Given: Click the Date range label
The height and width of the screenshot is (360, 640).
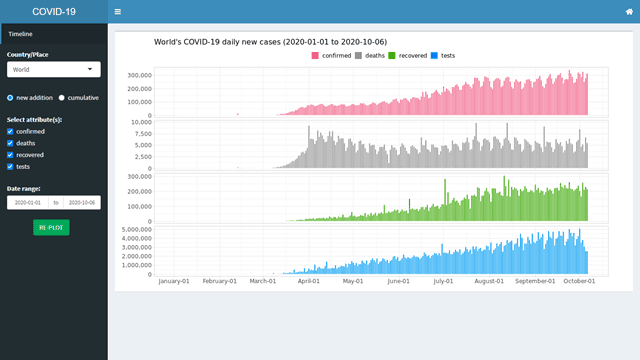Looking at the screenshot, I should (x=23, y=189).
